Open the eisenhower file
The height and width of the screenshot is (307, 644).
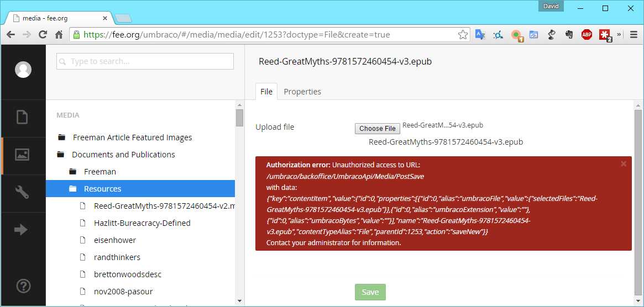(115, 240)
